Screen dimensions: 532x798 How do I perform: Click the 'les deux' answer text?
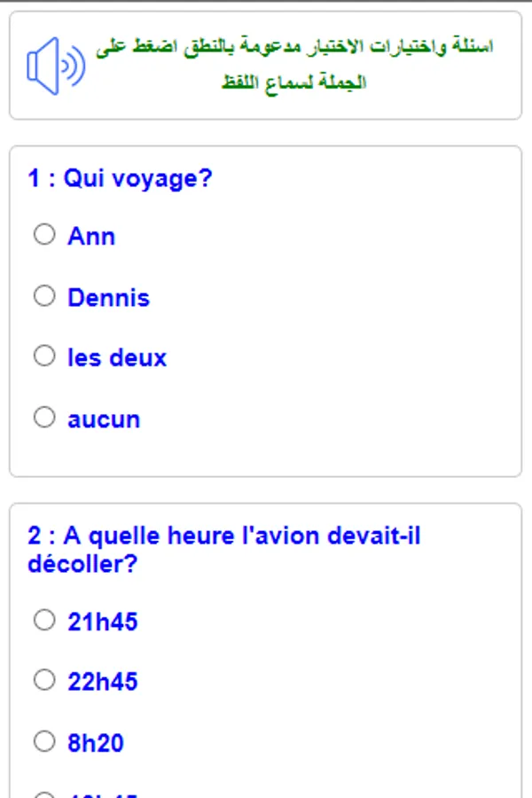pyautogui.click(x=117, y=357)
